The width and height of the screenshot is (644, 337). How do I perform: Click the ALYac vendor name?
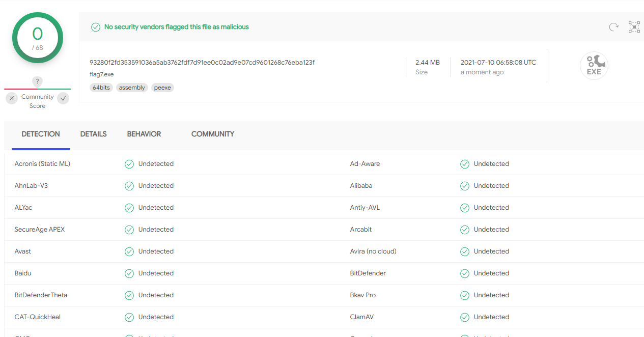click(23, 208)
